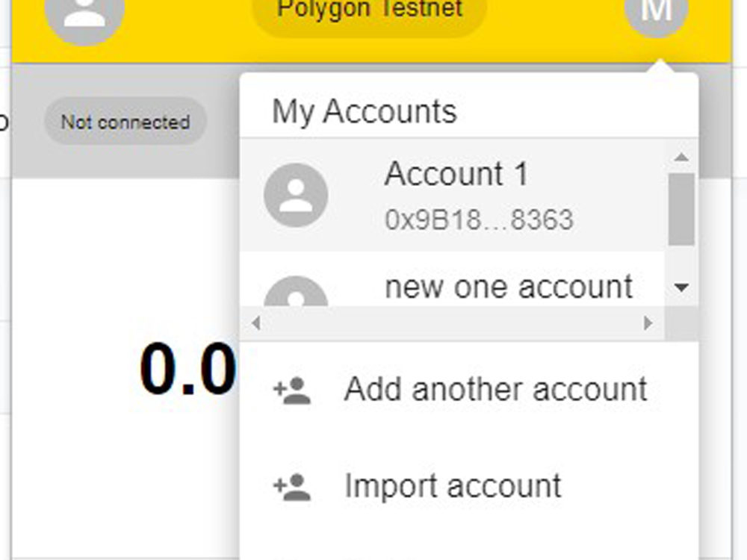
Task: Click the add-person icon beside Add another account
Action: pos(292,390)
